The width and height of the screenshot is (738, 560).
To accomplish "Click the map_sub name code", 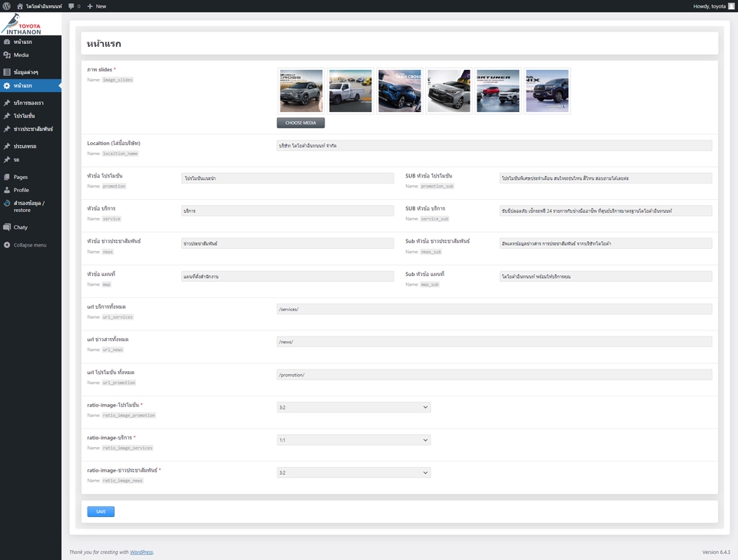I will 430,284.
